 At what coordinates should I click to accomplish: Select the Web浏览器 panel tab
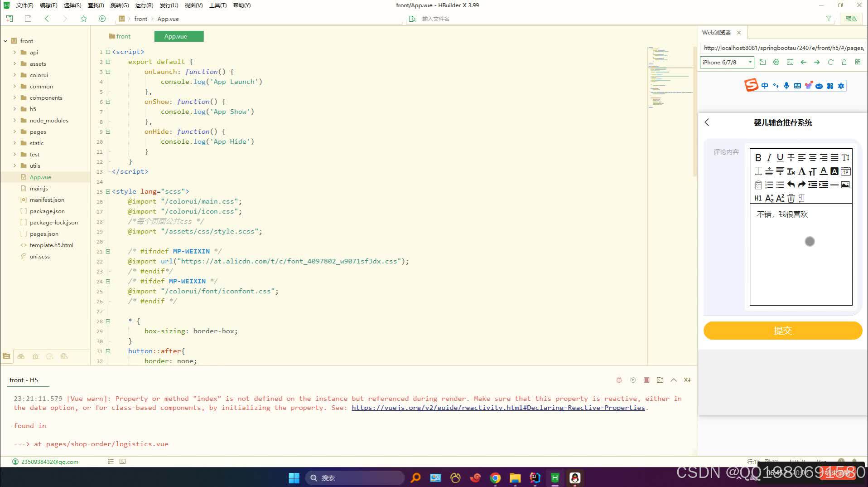[x=717, y=33]
